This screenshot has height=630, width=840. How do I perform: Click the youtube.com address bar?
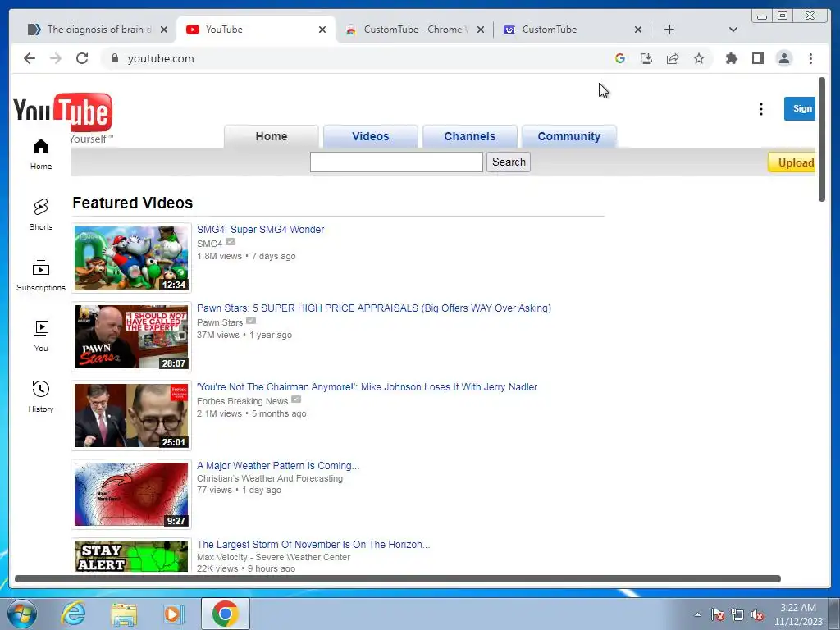(354, 58)
